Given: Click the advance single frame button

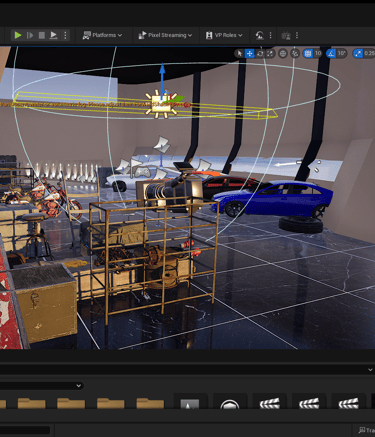Looking at the screenshot, I should (30, 35).
